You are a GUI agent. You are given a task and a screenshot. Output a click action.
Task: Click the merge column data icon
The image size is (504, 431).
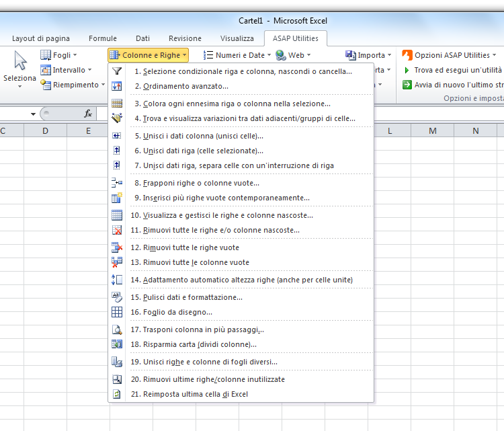point(117,136)
